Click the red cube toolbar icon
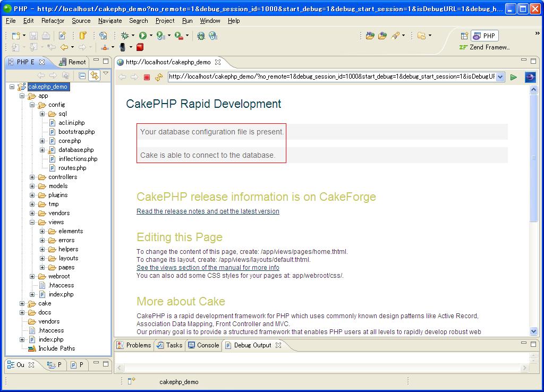The height and width of the screenshot is (392, 544). 140,47
